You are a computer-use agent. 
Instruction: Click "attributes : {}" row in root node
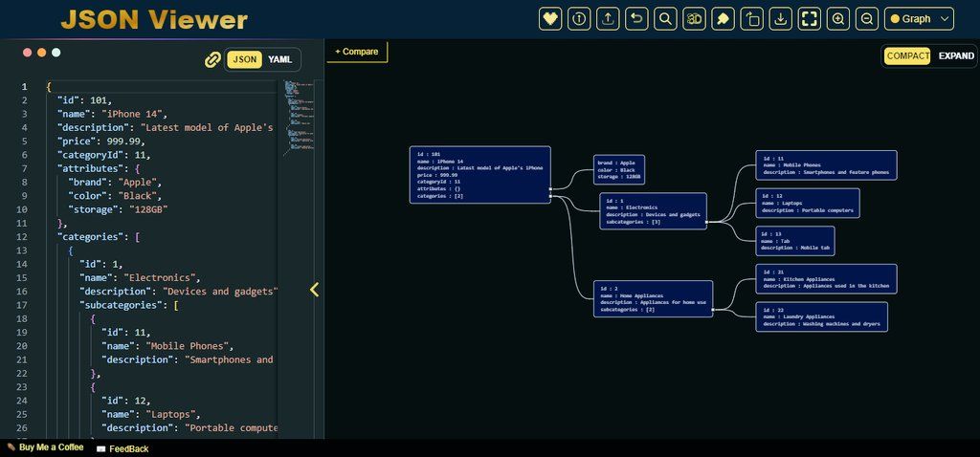439,188
